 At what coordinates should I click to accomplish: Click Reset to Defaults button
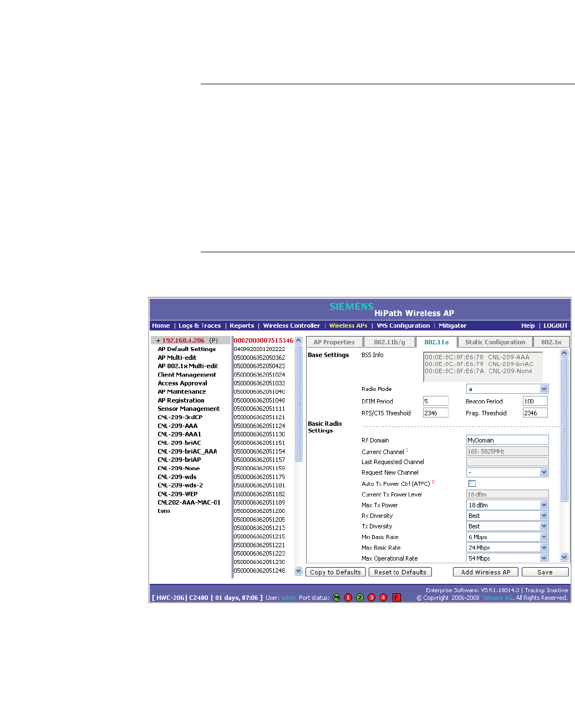400,572
